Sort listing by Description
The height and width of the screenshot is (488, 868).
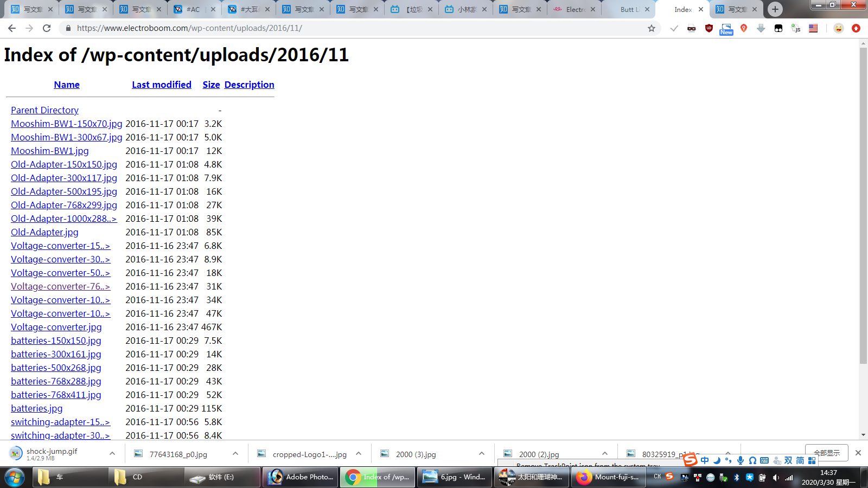point(250,85)
